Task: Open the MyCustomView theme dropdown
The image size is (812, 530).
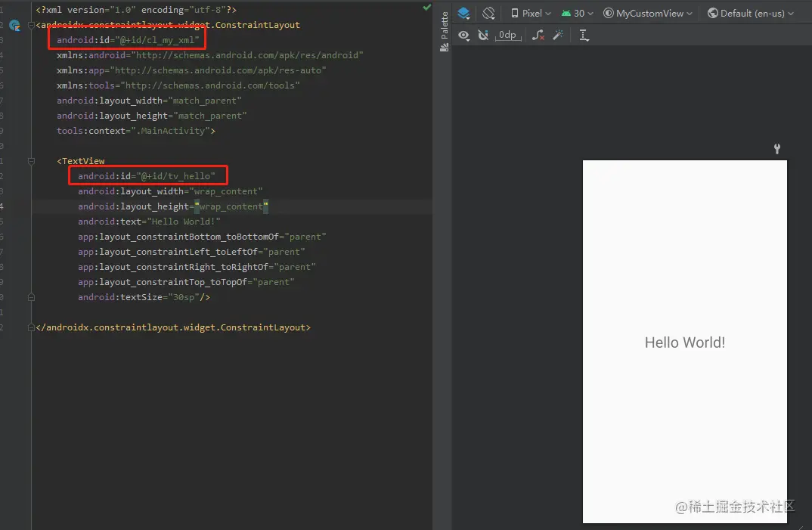Action: click(x=648, y=14)
